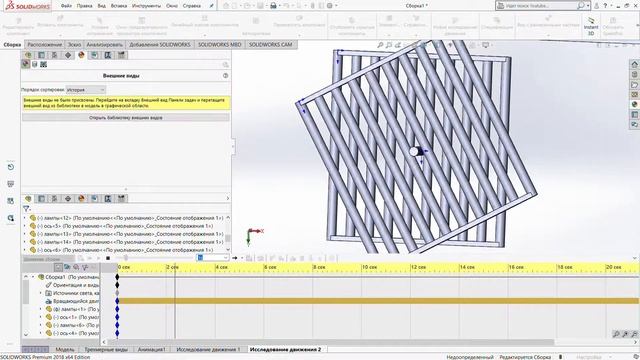Screen dimensions: 640x360
Task: Open SOLIDWORKS Resources home in task pane
Action: click(x=634, y=64)
